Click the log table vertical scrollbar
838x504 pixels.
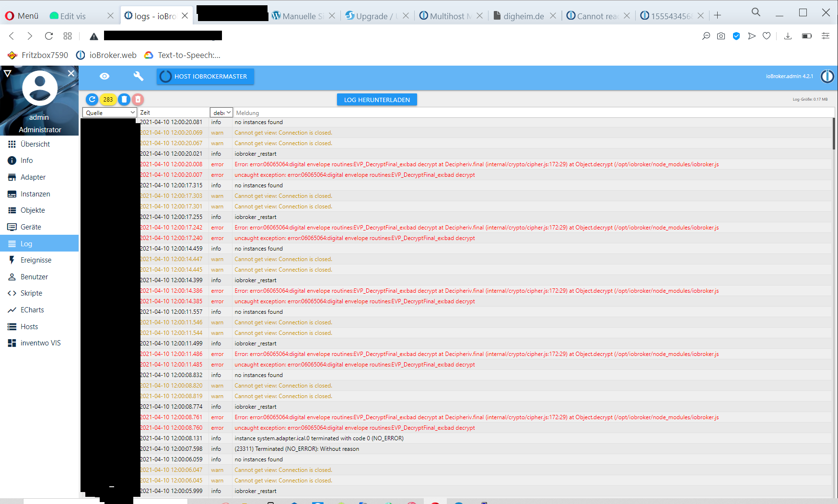[x=834, y=134]
